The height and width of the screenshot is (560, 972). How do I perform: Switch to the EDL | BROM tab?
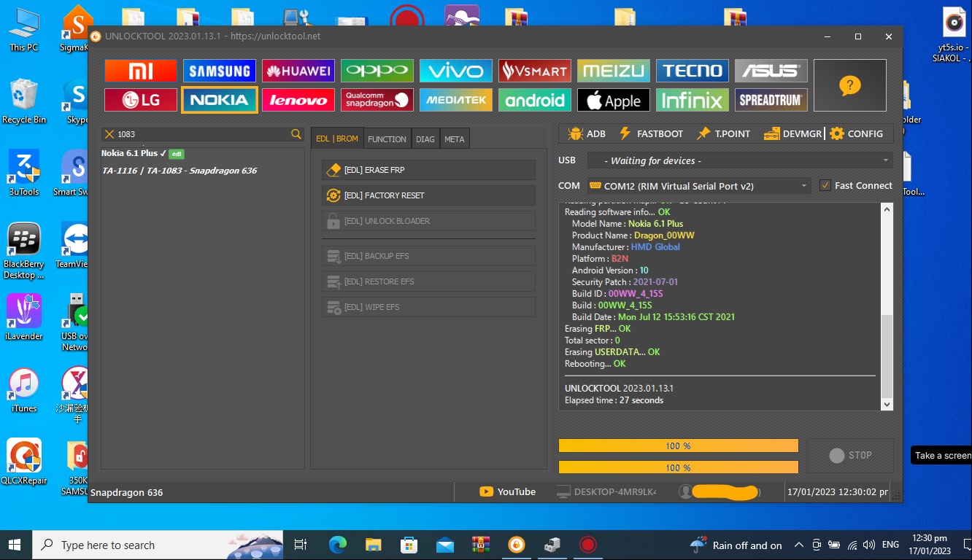337,139
